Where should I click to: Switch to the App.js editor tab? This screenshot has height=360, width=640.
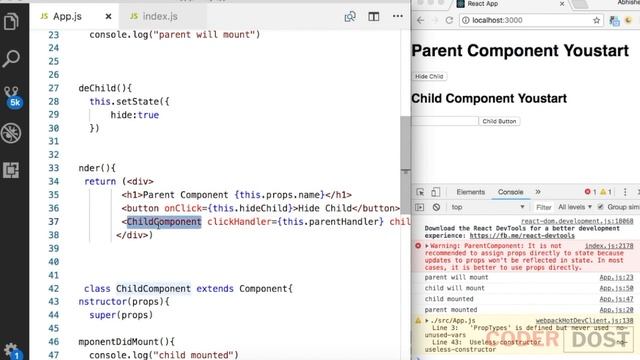tap(68, 16)
